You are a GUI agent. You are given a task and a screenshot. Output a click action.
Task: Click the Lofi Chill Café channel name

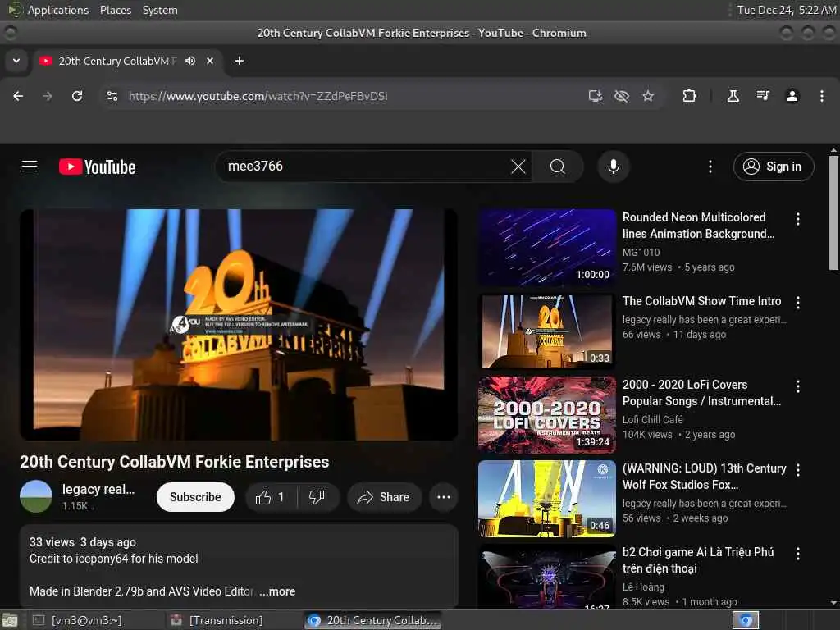[652, 419]
